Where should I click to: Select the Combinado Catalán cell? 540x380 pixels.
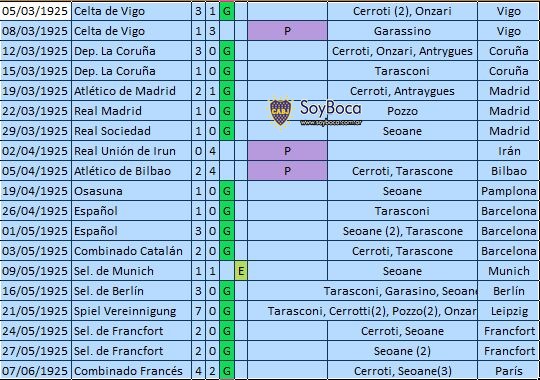pos(131,251)
